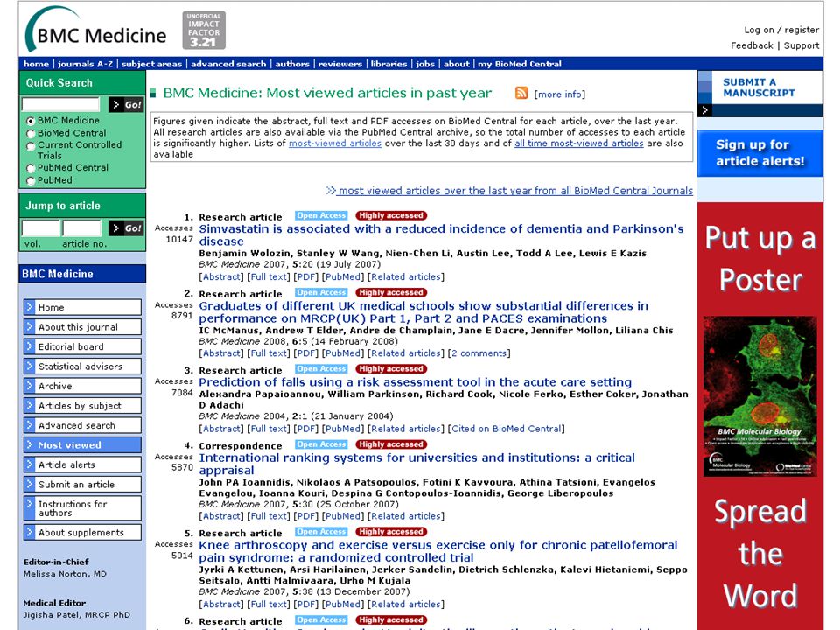The image size is (840, 630).
Task: Open Cited on BioMed Central link
Action: pyautogui.click(x=507, y=429)
